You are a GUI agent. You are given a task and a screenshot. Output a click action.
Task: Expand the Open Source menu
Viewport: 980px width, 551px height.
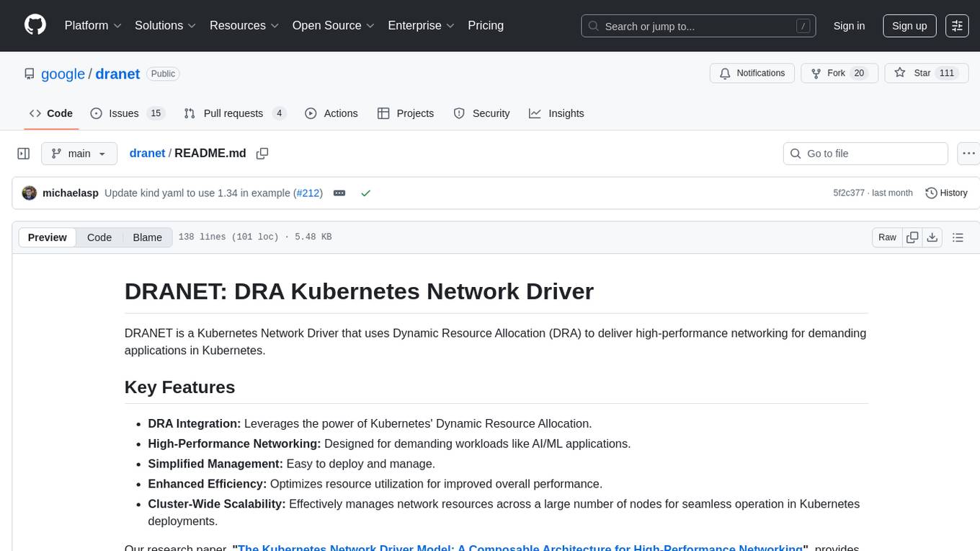(334, 25)
